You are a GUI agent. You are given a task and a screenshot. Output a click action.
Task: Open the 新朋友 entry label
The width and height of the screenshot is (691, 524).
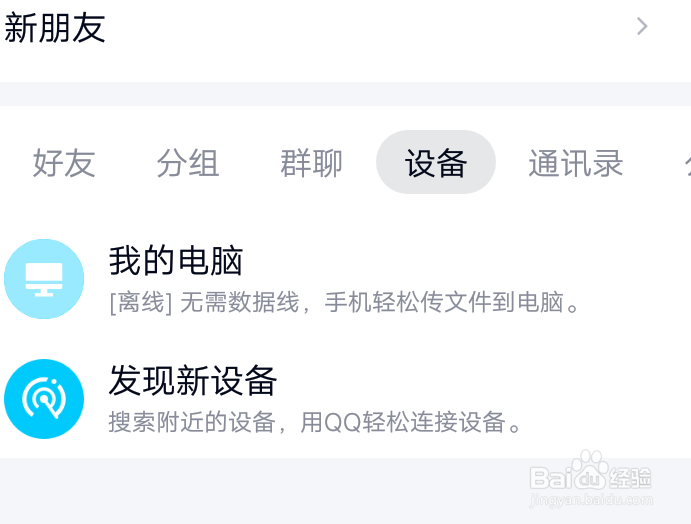pos(55,28)
